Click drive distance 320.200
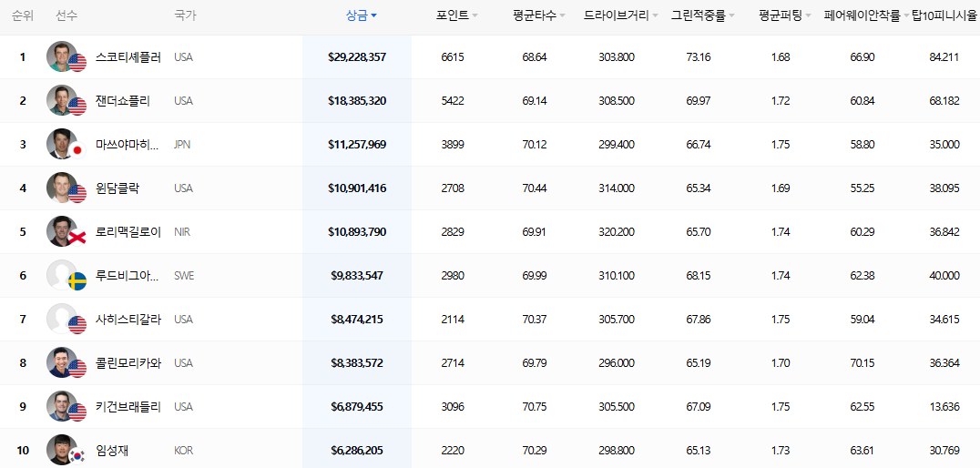This screenshot has height=468, width=980. pyautogui.click(x=617, y=232)
